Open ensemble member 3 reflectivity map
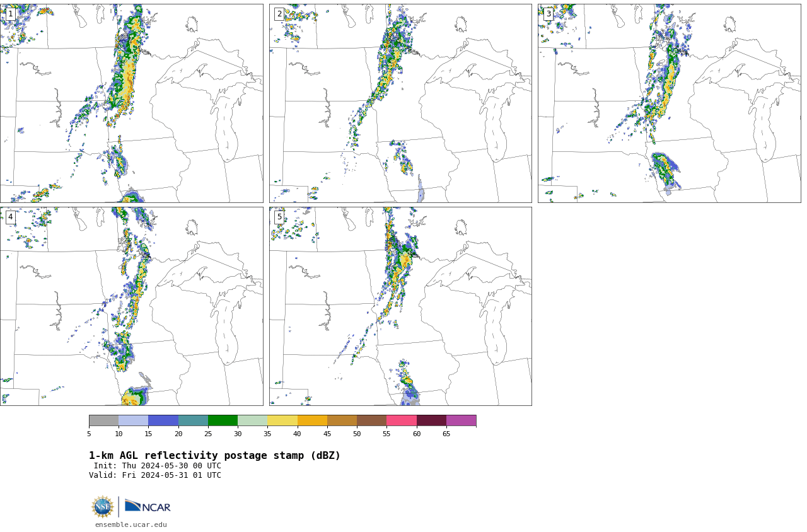Viewport: 807px width, 532px height. click(x=669, y=103)
